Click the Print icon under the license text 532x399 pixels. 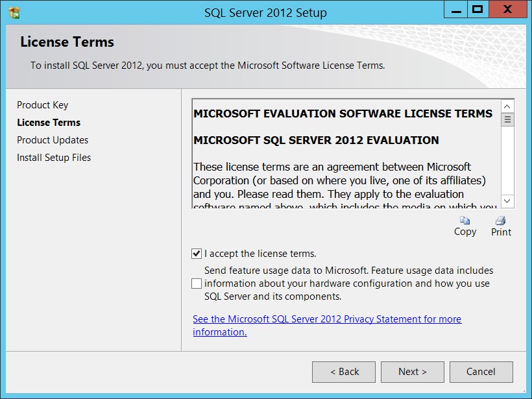pos(501,221)
